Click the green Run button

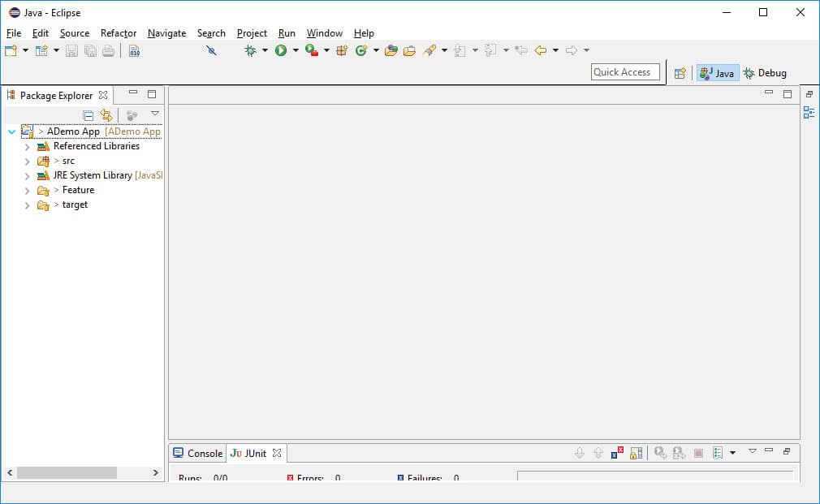(x=281, y=50)
